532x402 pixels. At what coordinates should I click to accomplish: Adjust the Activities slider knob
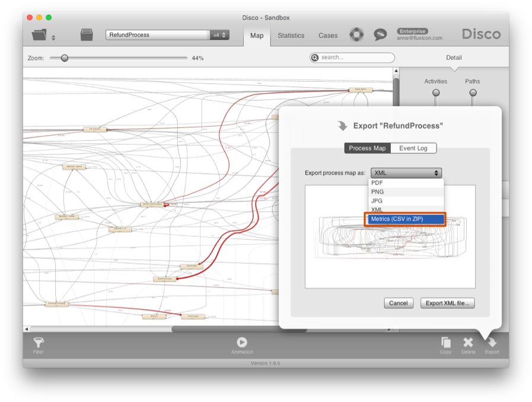(x=436, y=92)
